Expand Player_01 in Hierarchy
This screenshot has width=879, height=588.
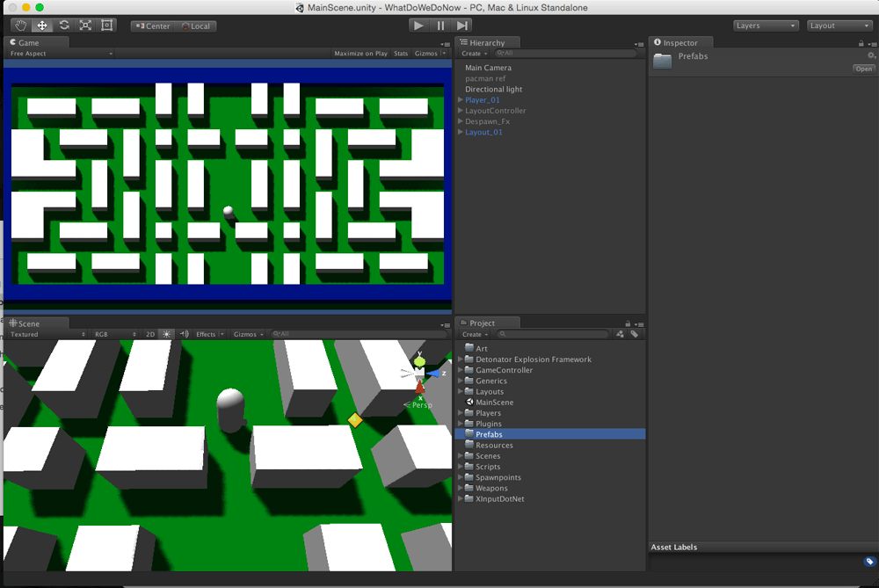click(x=461, y=100)
